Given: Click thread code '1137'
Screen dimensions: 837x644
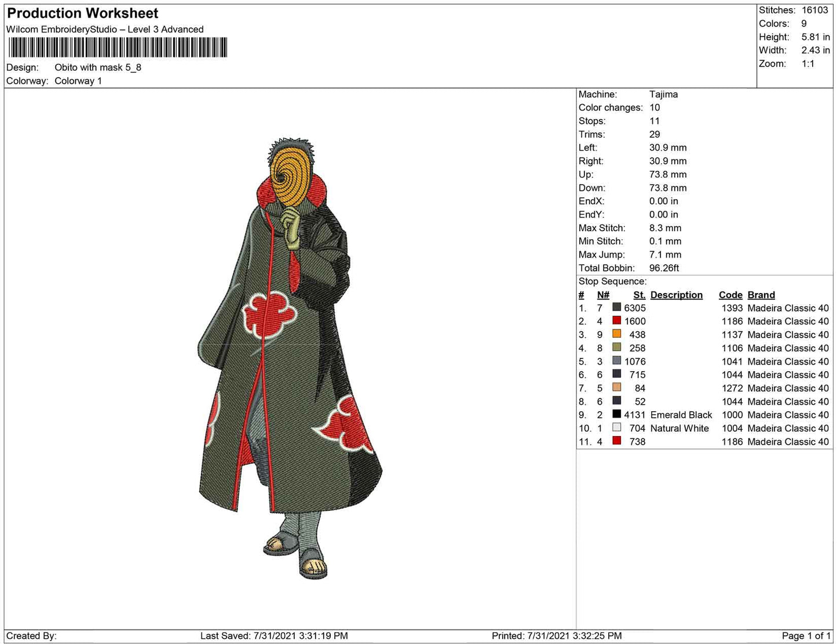Looking at the screenshot, I should tap(732, 335).
